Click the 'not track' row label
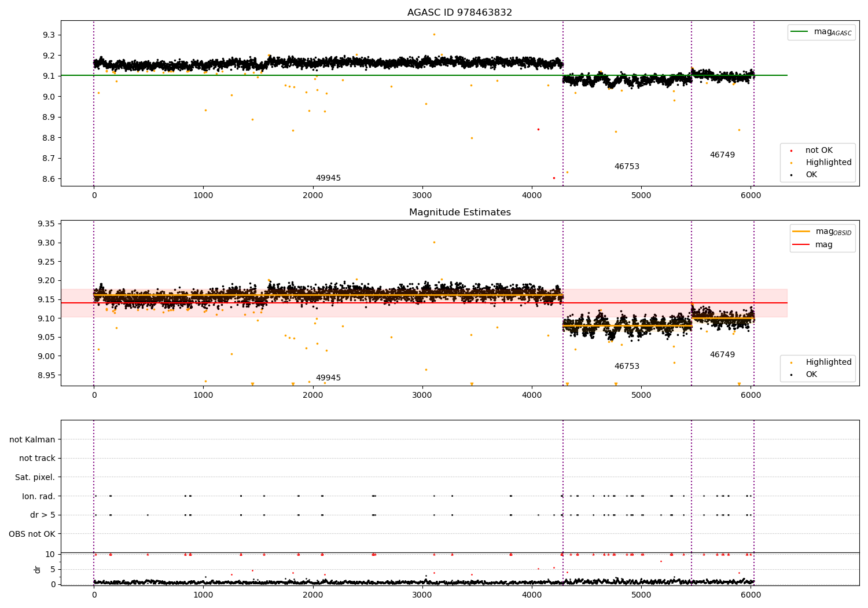This screenshot has width=868, height=608. coord(37,459)
